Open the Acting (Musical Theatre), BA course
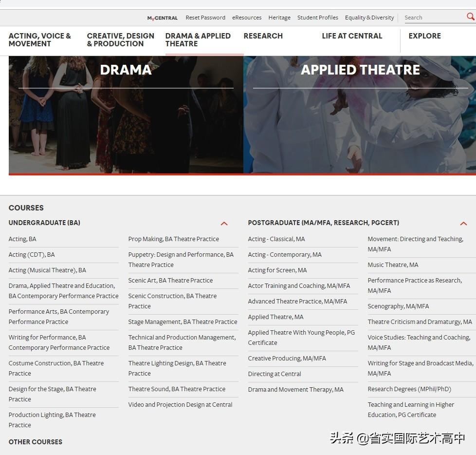 47,270
